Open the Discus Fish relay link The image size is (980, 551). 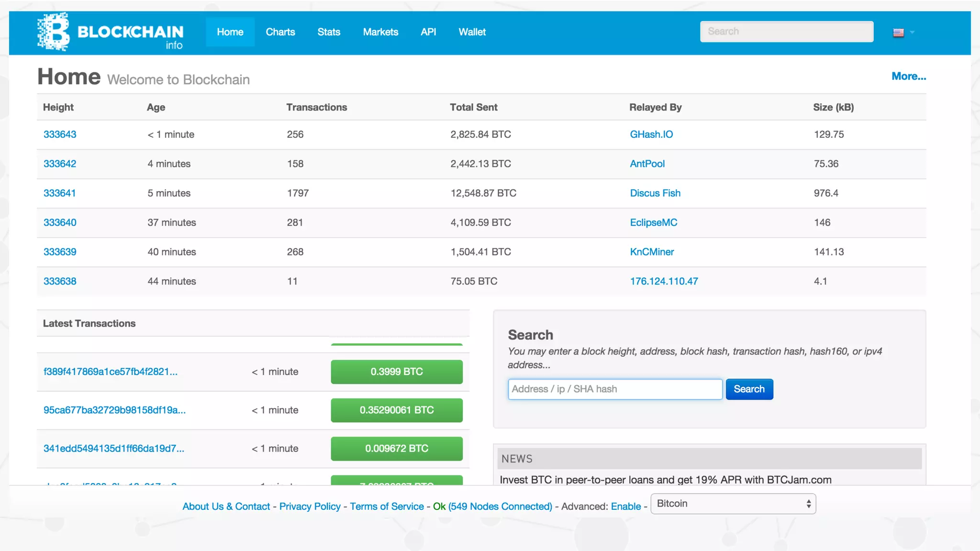655,193
